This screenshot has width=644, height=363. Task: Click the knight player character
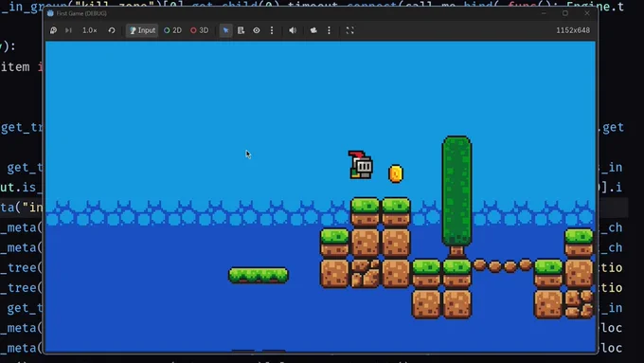361,165
